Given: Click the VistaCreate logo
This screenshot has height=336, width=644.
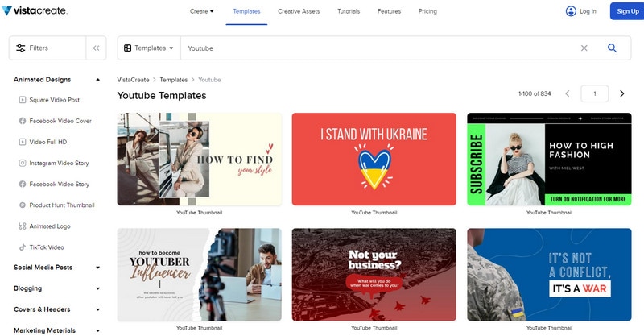Looking at the screenshot, I should (x=35, y=10).
